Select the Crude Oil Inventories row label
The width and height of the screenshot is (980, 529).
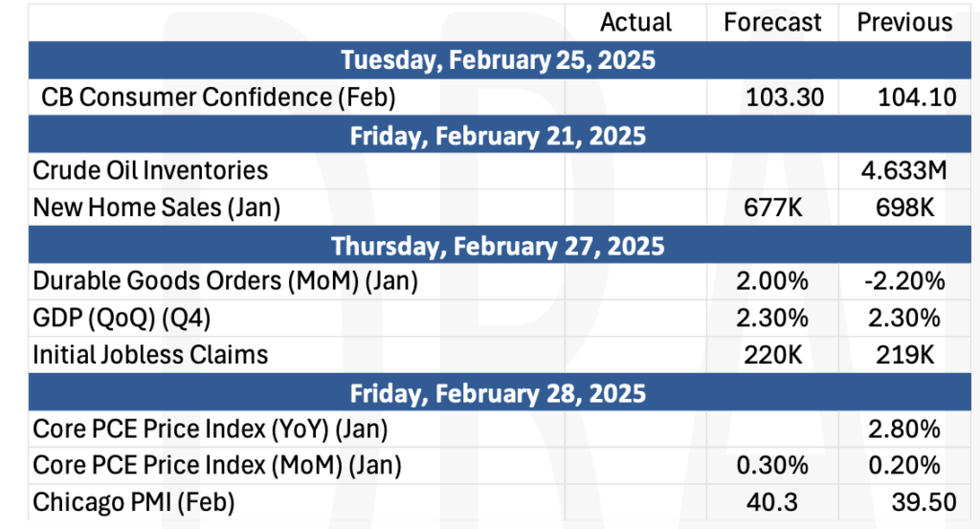point(297,170)
